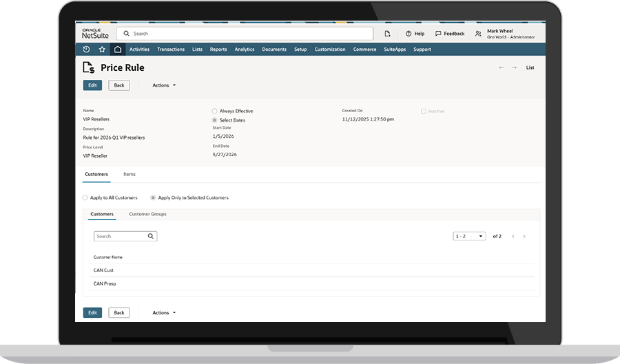This screenshot has width=620, height=364.
Task: Click the start date 1/5/2026 value
Action: tap(223, 136)
